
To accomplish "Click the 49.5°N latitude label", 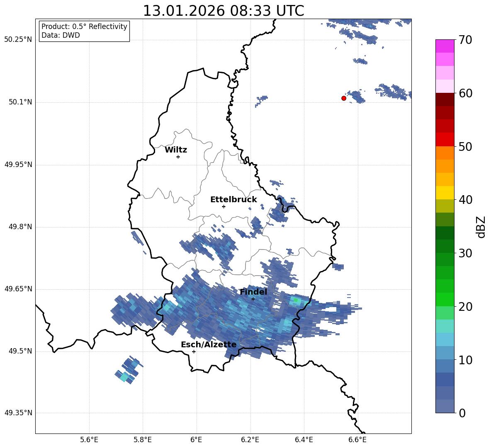I will [x=20, y=351].
